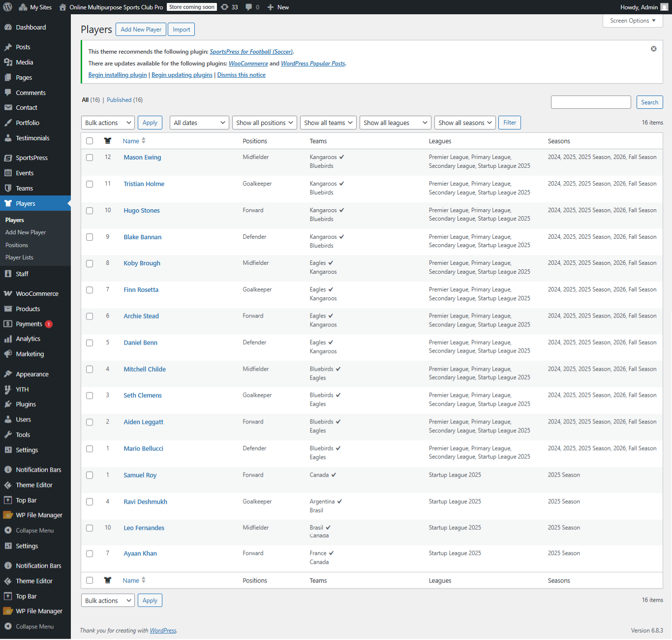Screen dimensions: 672x640
Task: Click the Add New Player button
Action: pyautogui.click(x=141, y=30)
